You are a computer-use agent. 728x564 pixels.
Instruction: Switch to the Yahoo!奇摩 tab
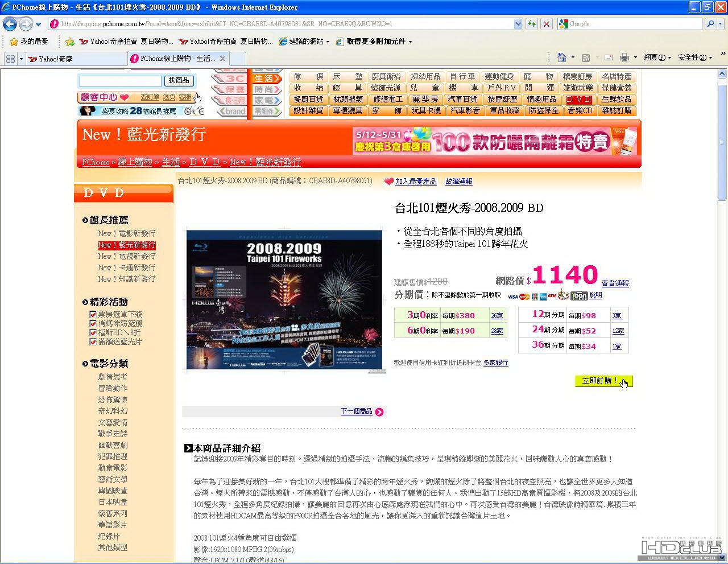[77, 59]
